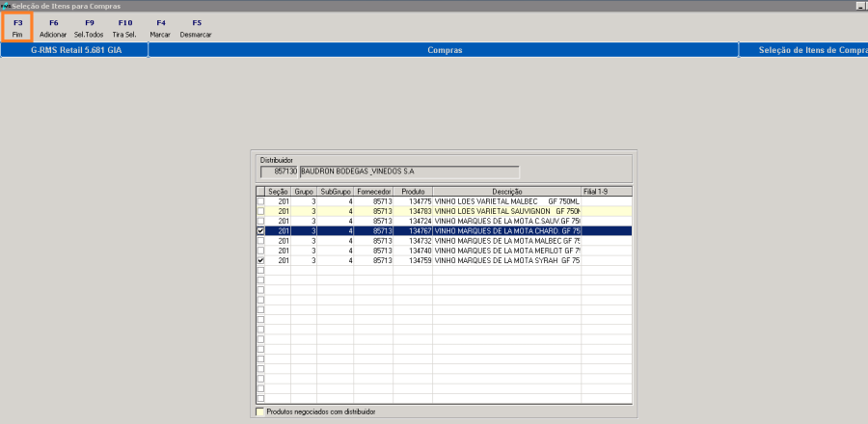Click the Produto column header

[x=413, y=191]
